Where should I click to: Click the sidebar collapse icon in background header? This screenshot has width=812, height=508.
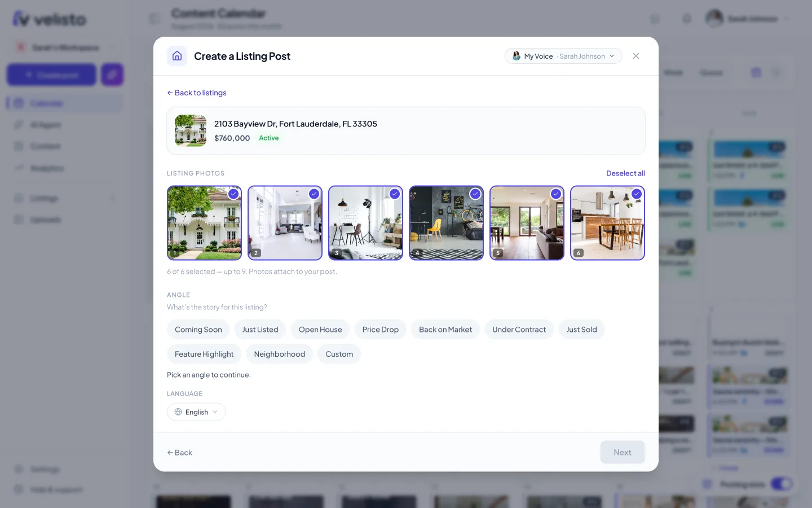point(155,19)
